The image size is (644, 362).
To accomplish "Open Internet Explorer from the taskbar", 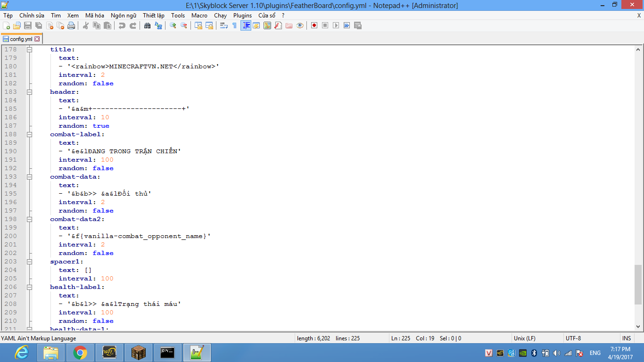I will coord(22,353).
